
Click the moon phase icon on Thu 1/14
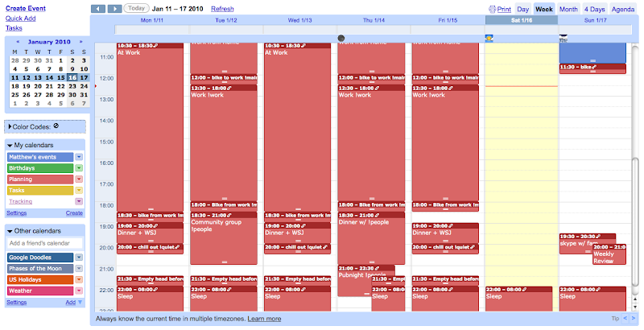click(x=341, y=38)
